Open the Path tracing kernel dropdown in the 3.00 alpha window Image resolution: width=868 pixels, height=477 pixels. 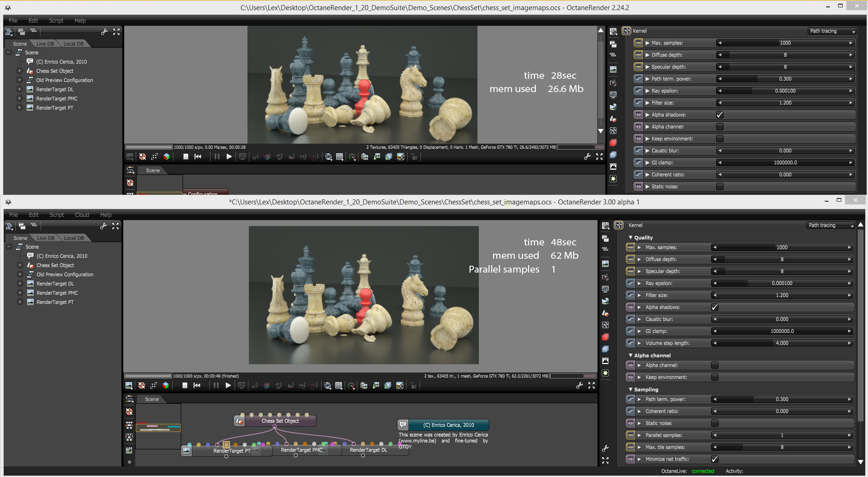(831, 225)
